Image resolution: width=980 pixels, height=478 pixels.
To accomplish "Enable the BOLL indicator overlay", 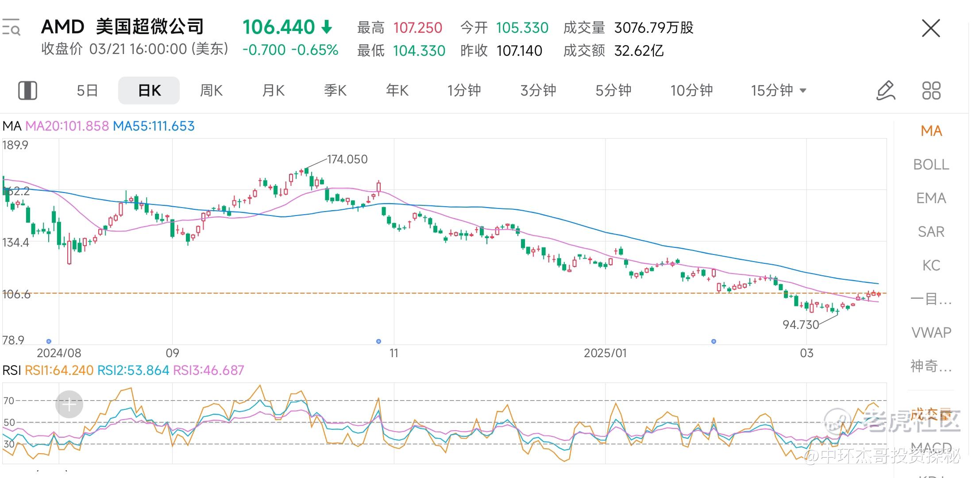I will (931, 165).
